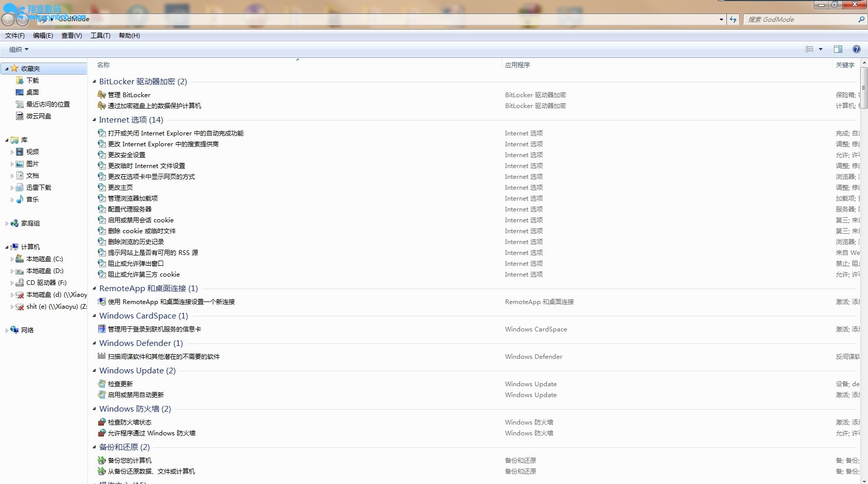Select 更改临时 Internet 文件设置 entry

tap(146, 165)
